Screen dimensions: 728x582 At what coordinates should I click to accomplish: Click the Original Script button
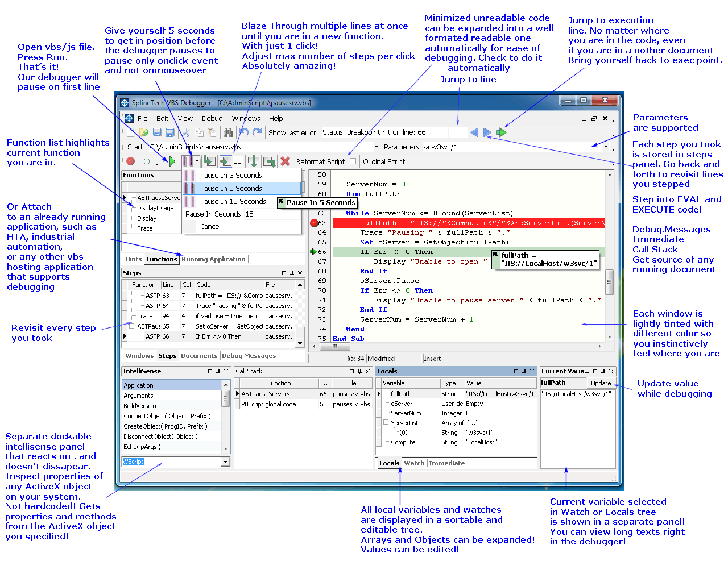(x=384, y=161)
